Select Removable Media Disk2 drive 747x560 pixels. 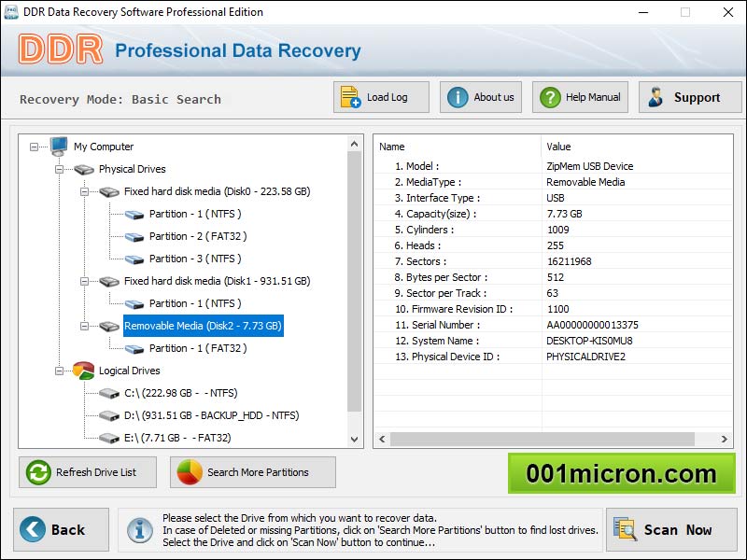tap(203, 326)
